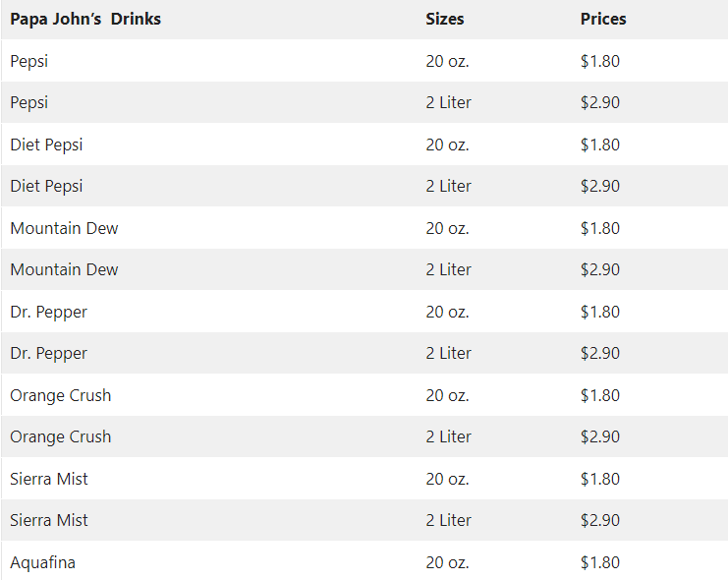The height and width of the screenshot is (580, 728).
Task: Click the Sierra Mist 20 oz. price $1.80
Action: tap(600, 479)
